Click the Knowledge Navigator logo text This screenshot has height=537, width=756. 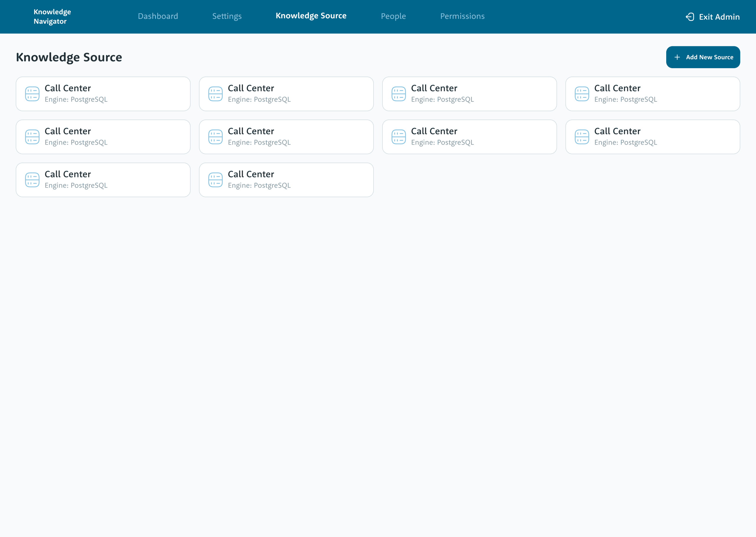click(52, 17)
